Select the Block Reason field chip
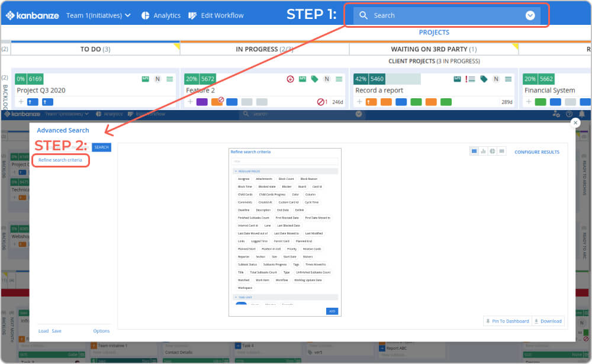Image resolution: width=592 pixels, height=364 pixels. click(x=309, y=179)
